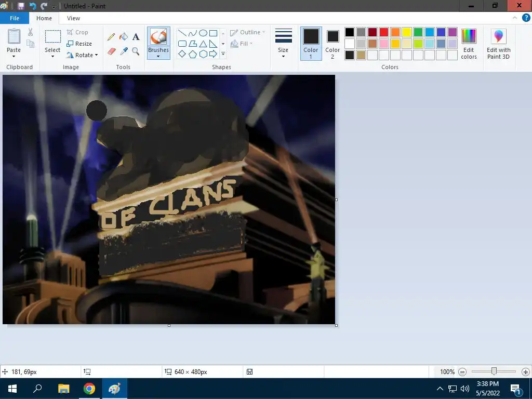Choose the Polygon shape
The image size is (532, 399).
(193, 44)
